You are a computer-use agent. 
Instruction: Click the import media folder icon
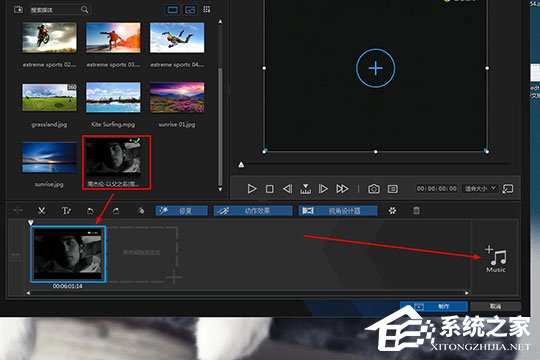click(18, 9)
